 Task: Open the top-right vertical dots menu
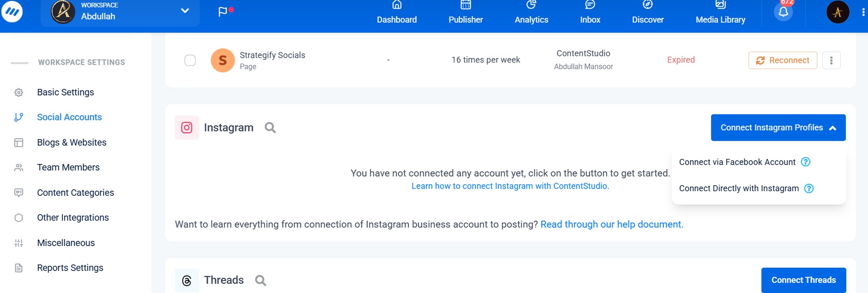(863, 12)
